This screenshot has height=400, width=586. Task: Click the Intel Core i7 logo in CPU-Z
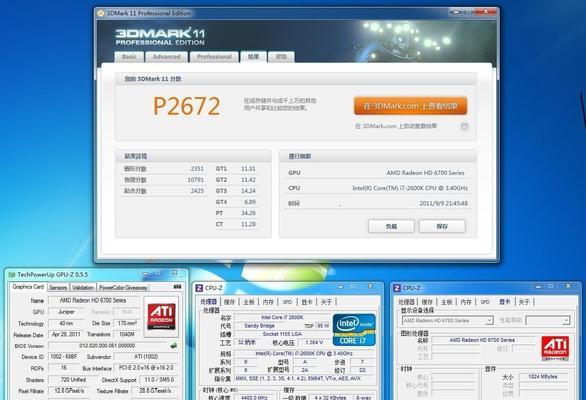[354, 329]
